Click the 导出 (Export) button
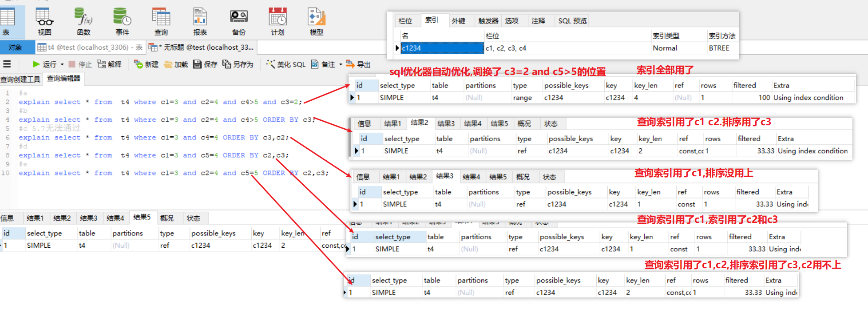868x329 pixels. coord(358,64)
